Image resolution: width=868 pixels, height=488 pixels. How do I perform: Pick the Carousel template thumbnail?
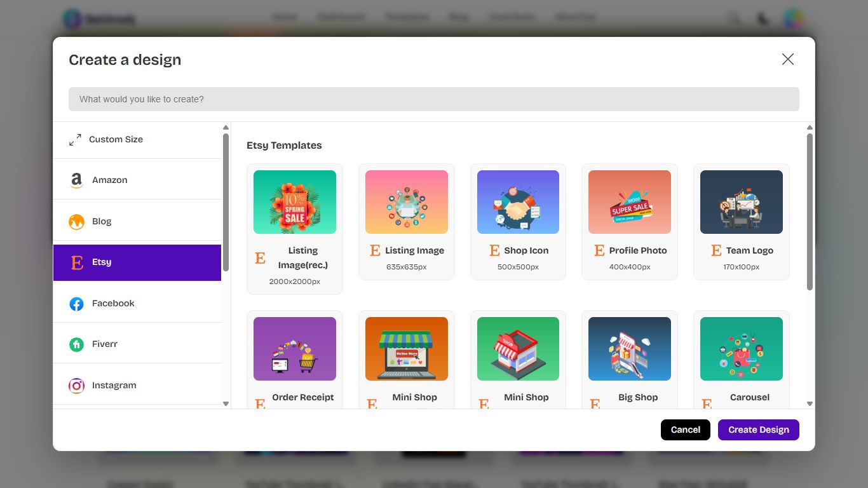742,349
